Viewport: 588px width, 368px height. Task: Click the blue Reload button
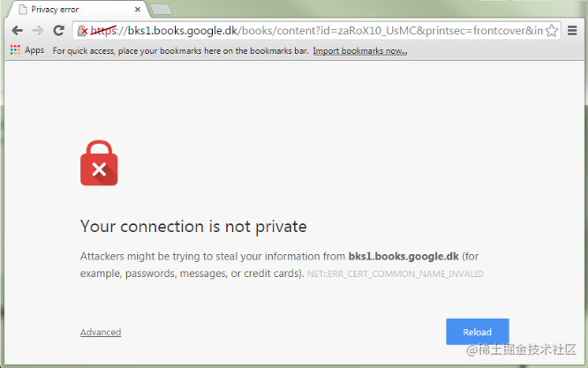click(478, 332)
